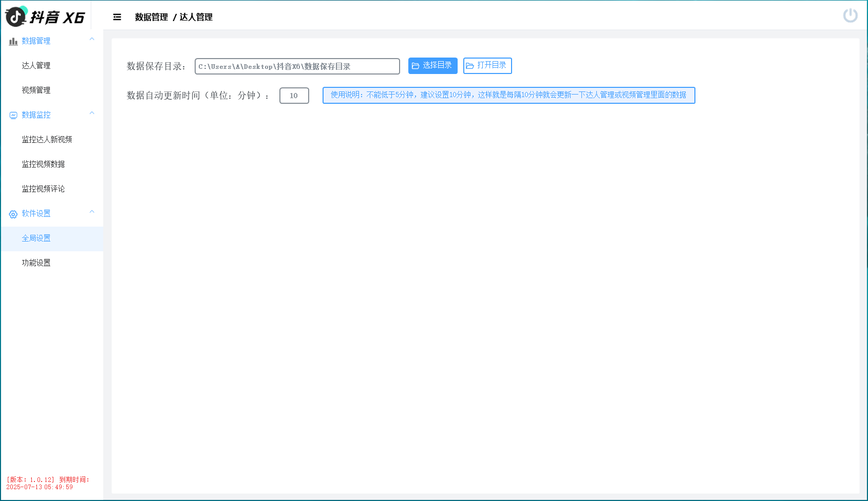Click the 数据保存目录 label
Screen dimensions: 868x501
click(x=156, y=66)
